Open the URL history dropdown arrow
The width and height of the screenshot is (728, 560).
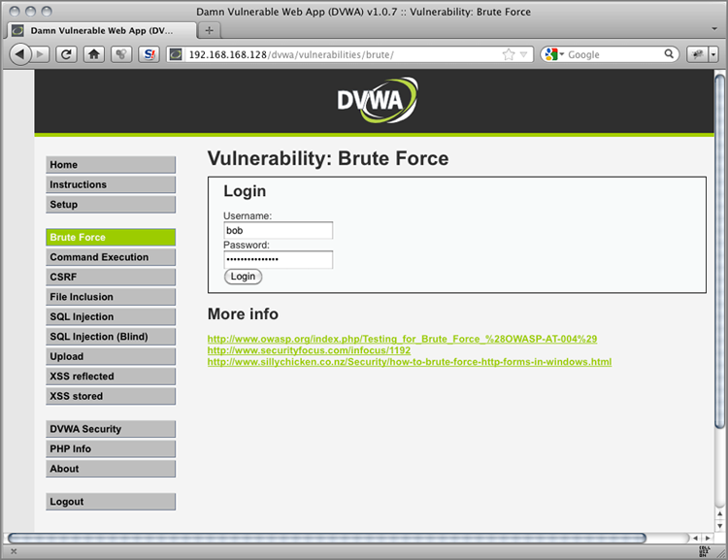524,54
